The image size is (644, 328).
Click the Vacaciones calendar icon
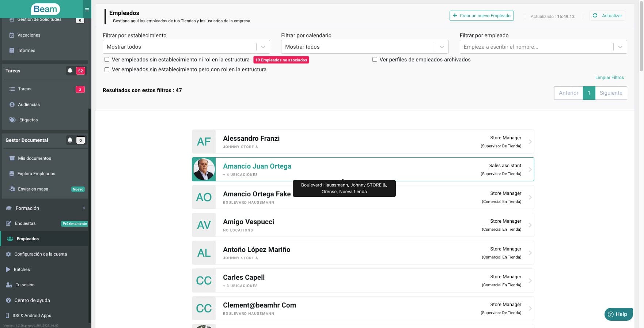12,35
